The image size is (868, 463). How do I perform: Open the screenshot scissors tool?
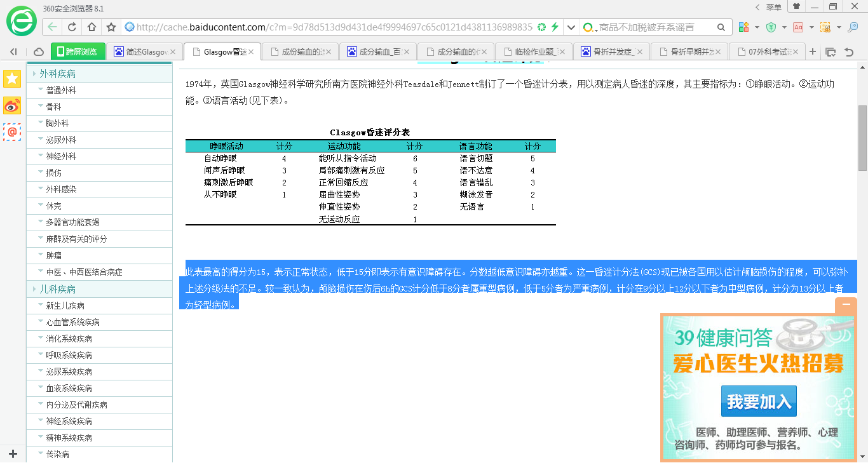[825, 28]
